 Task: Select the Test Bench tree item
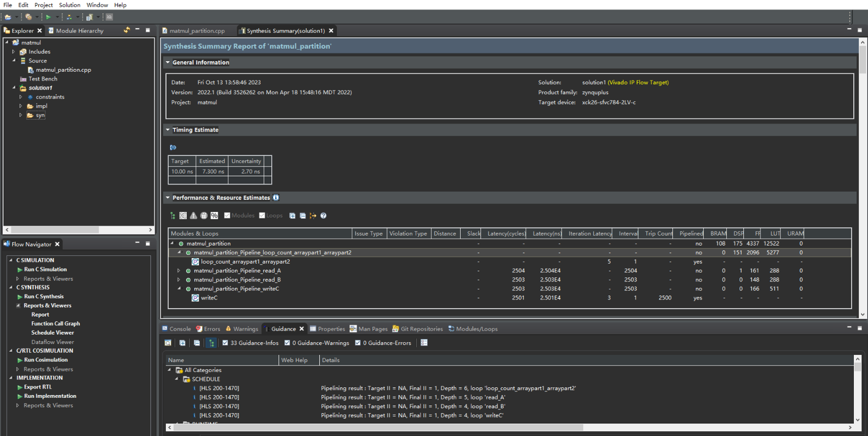click(x=42, y=79)
